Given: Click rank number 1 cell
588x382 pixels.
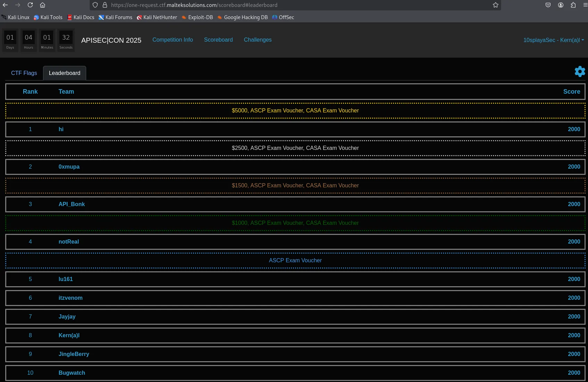Looking at the screenshot, I should (x=30, y=129).
